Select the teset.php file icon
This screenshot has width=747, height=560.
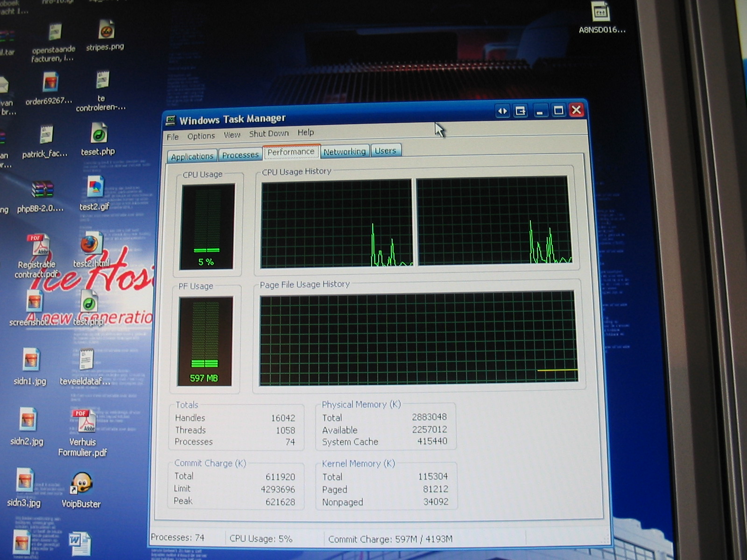pyautogui.click(x=99, y=134)
